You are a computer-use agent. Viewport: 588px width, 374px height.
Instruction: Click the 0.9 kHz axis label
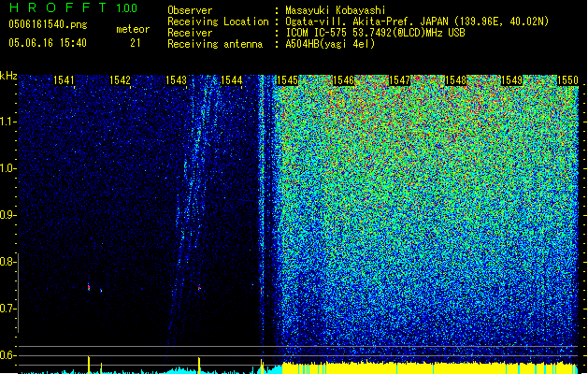(8, 215)
